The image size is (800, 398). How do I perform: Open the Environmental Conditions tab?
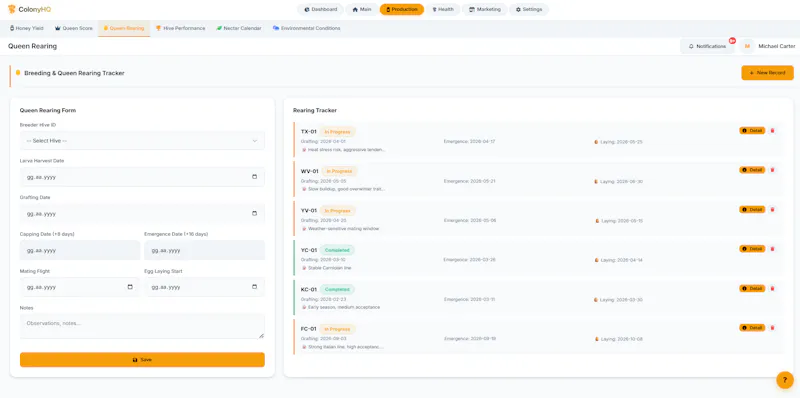pos(307,29)
